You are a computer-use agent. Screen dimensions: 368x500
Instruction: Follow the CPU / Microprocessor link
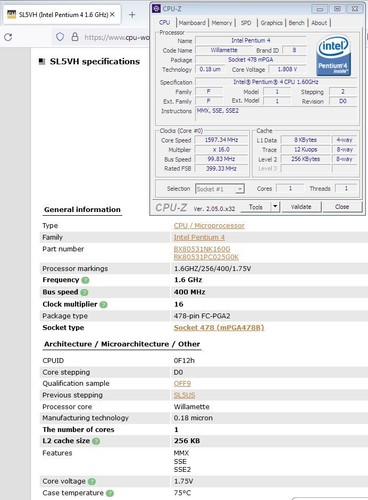pyautogui.click(x=209, y=226)
